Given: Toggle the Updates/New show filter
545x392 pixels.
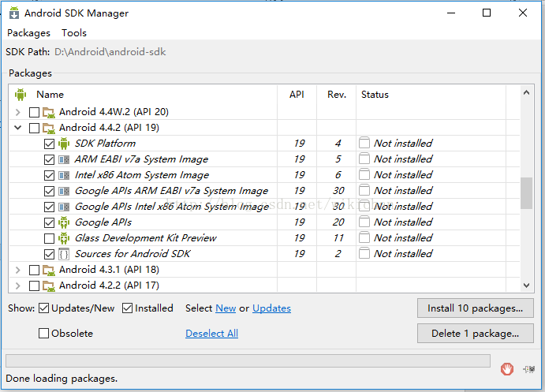Looking at the screenshot, I should [x=43, y=308].
